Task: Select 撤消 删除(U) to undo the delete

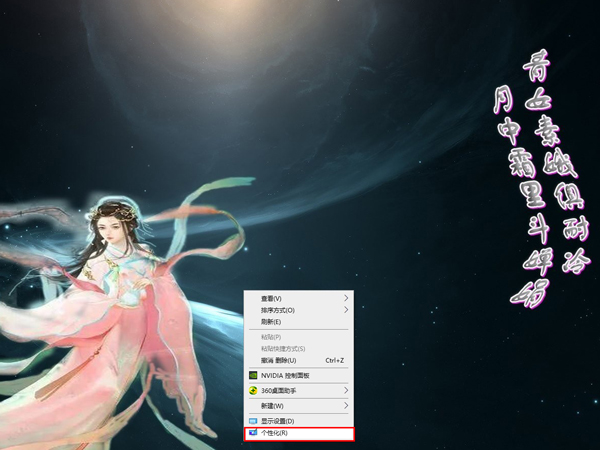Action: pyautogui.click(x=279, y=360)
